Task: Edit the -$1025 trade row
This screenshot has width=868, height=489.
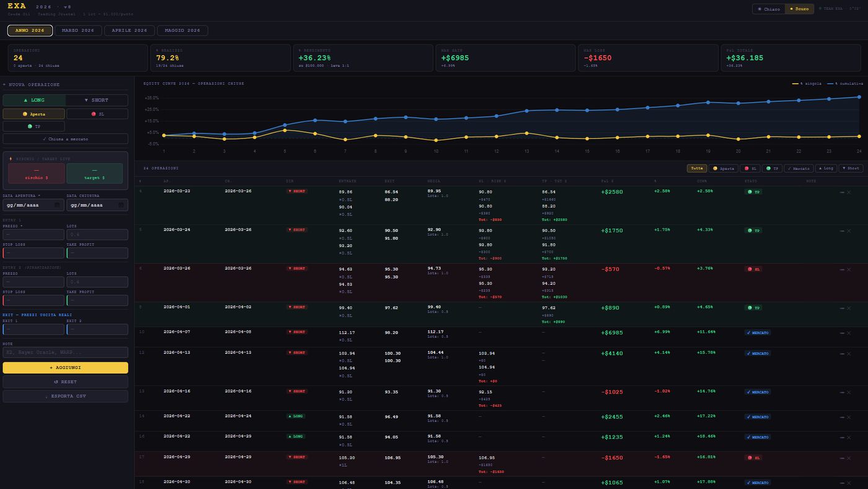Action: pyautogui.click(x=842, y=392)
